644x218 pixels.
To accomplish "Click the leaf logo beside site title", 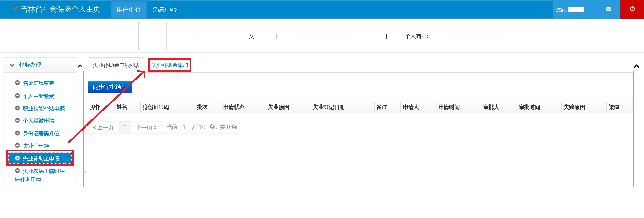I will pyautogui.click(x=15, y=8).
